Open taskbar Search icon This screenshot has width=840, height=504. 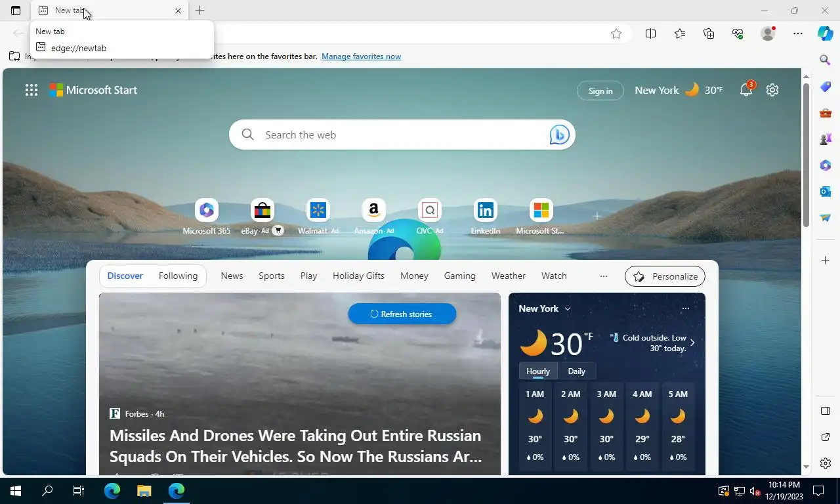(47, 490)
